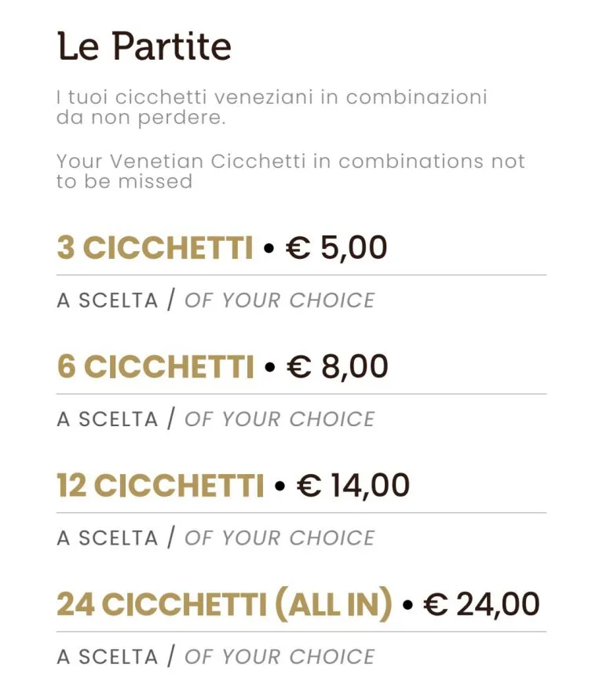Click the € 5,00 price
603x700 pixels.
point(336,247)
